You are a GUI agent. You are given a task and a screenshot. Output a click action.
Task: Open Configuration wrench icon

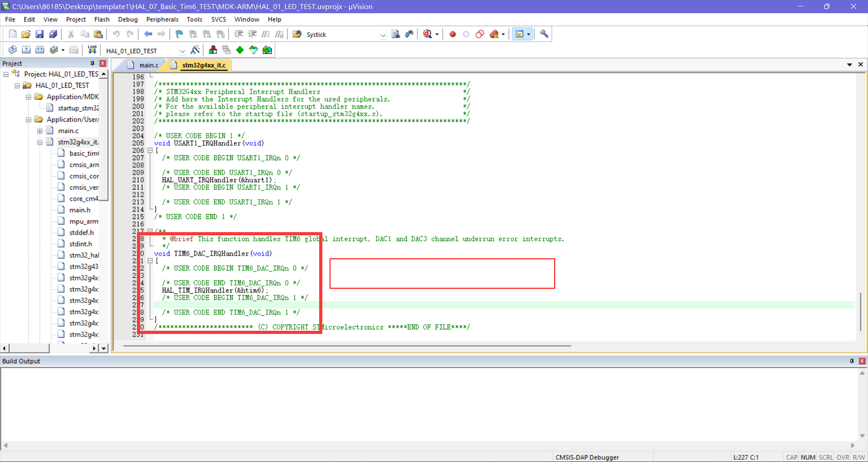point(544,34)
